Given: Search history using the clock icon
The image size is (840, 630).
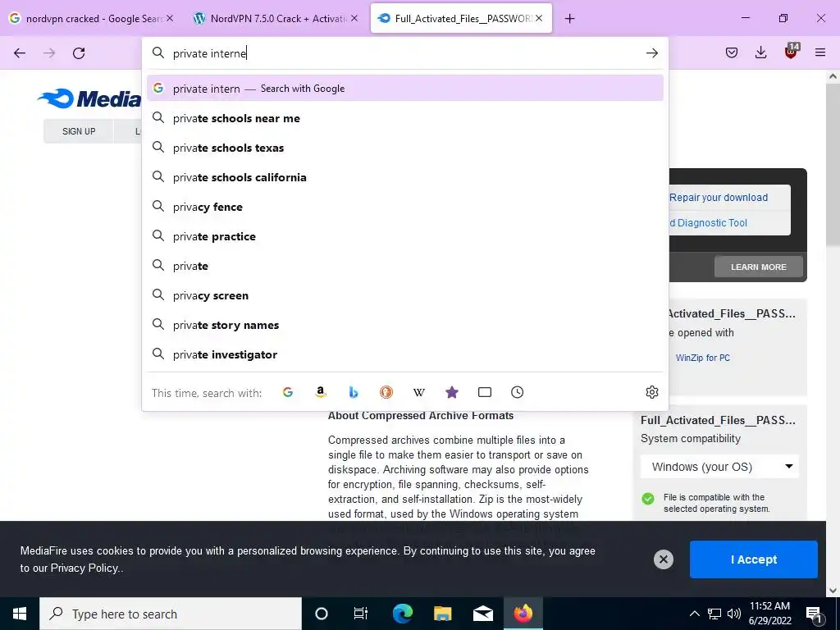Looking at the screenshot, I should pos(517,392).
